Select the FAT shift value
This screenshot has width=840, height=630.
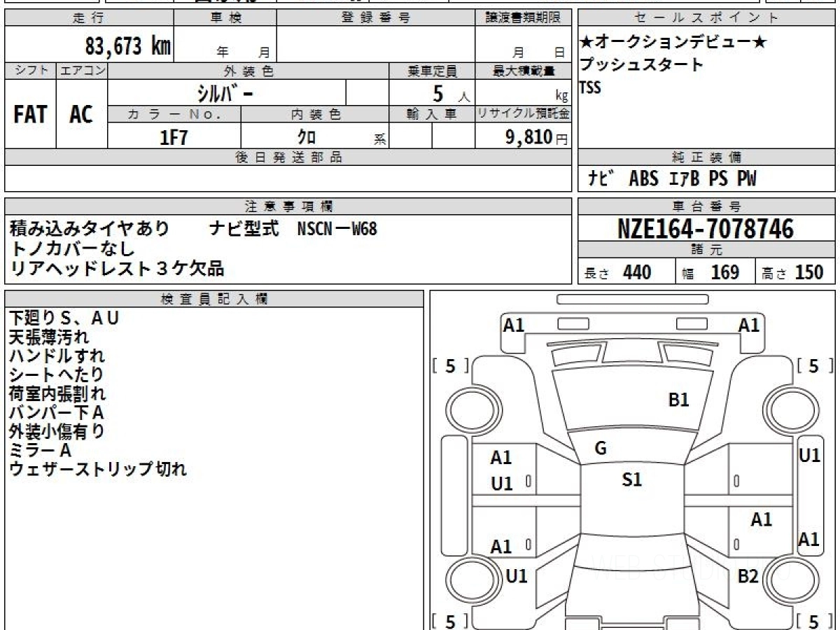coord(30,114)
